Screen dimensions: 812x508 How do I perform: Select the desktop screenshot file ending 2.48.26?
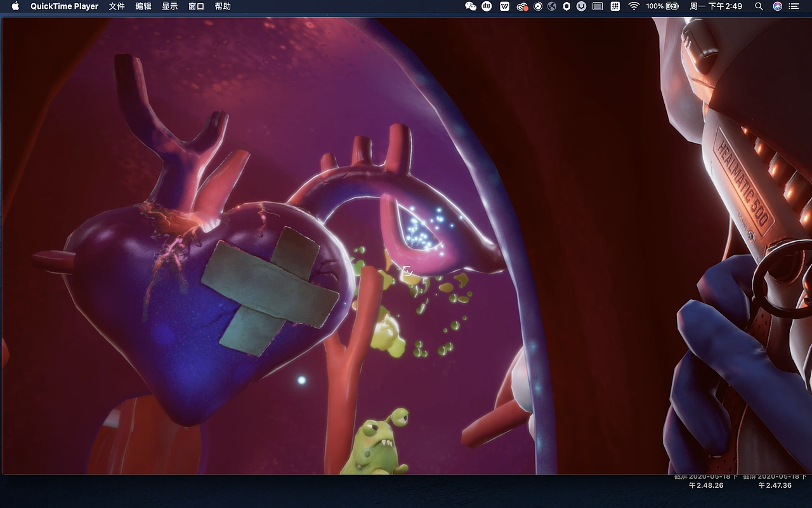[706, 481]
